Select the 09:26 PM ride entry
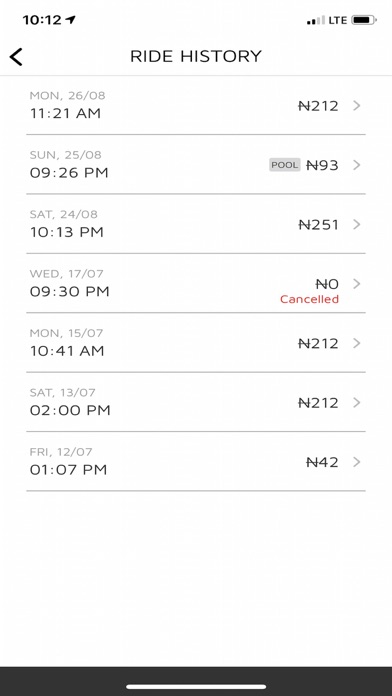 click(196, 165)
